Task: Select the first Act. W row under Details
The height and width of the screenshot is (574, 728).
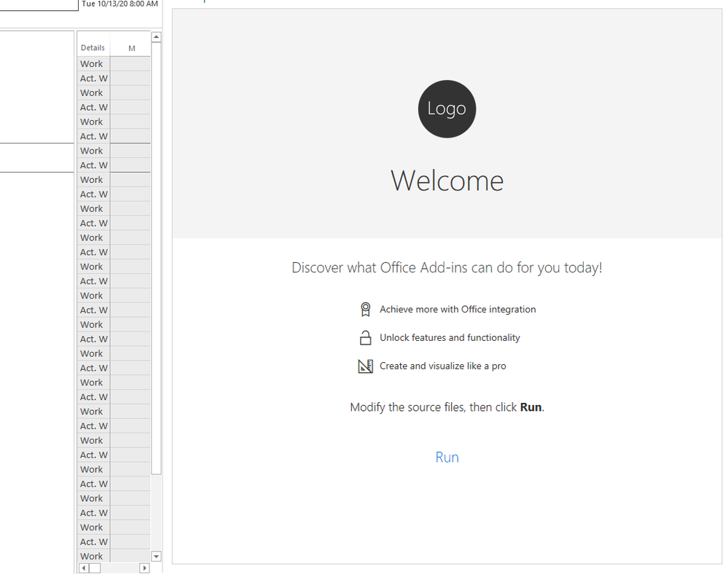Action: pyautogui.click(x=93, y=78)
